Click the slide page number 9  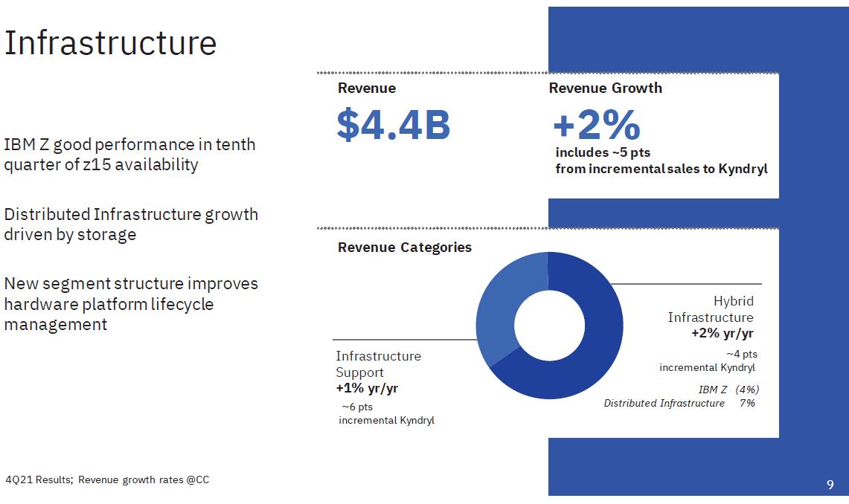(x=830, y=485)
